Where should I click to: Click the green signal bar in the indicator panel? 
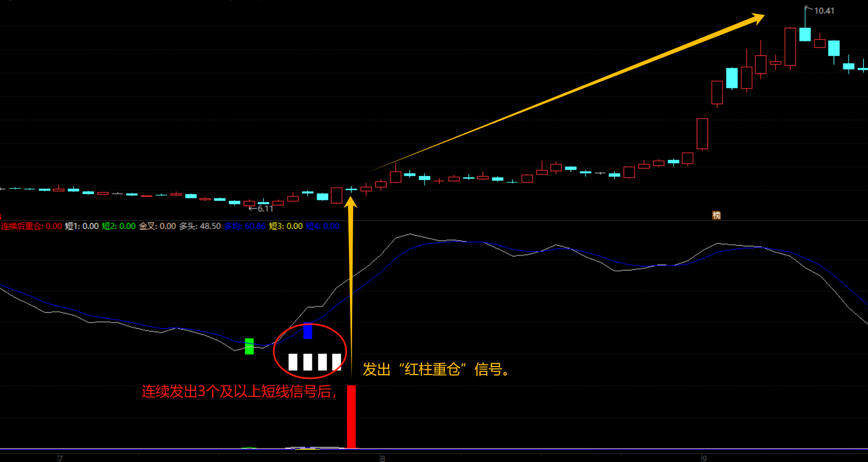tap(249, 346)
